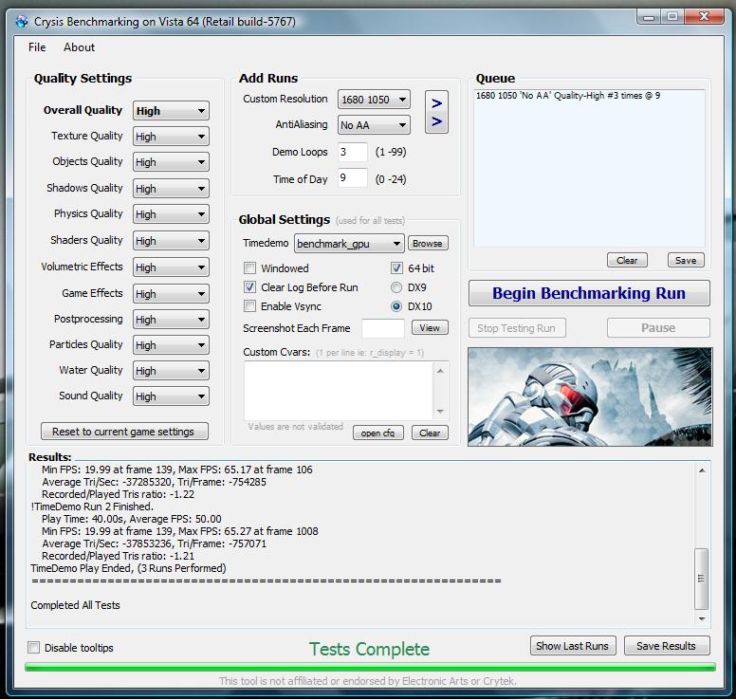Open the File menu

click(37, 47)
